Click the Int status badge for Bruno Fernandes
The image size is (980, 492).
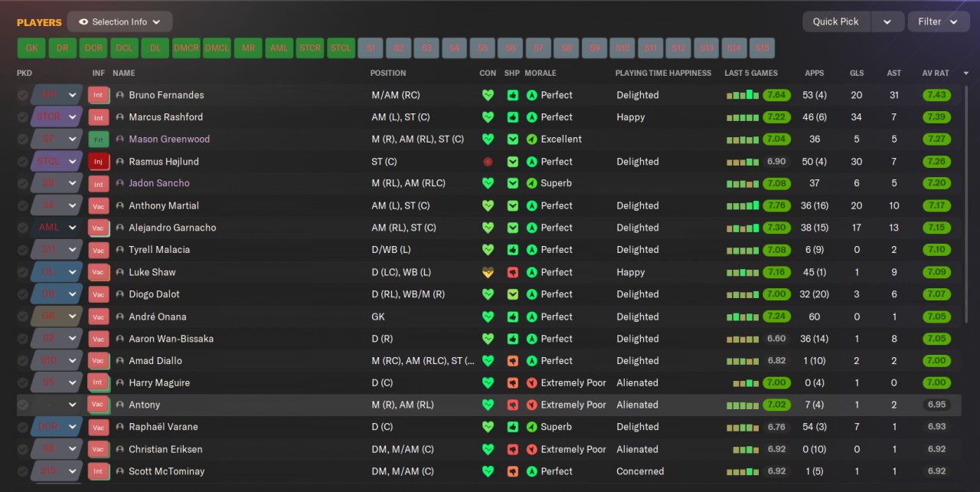(99, 95)
